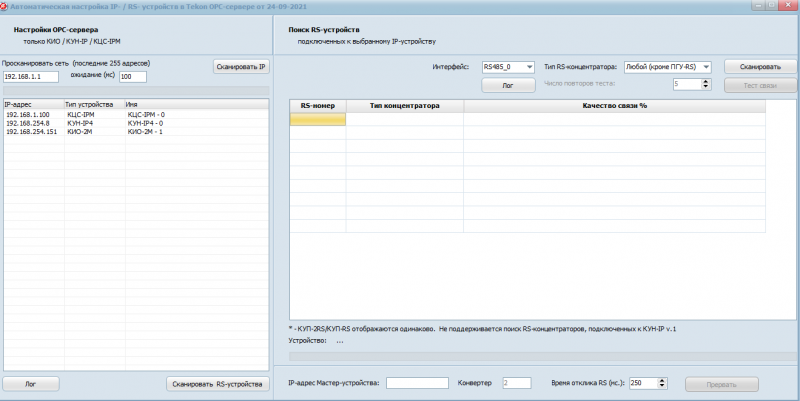This screenshot has width=800, height=401.
Task: Focus the 192.168.1.1 network address field
Action: point(31,77)
